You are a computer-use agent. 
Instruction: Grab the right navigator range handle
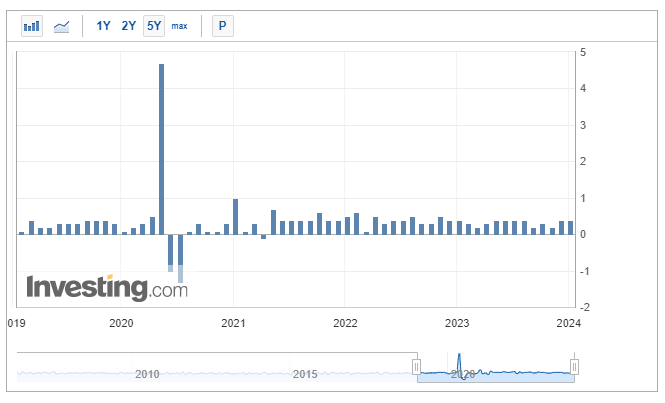[574, 367]
